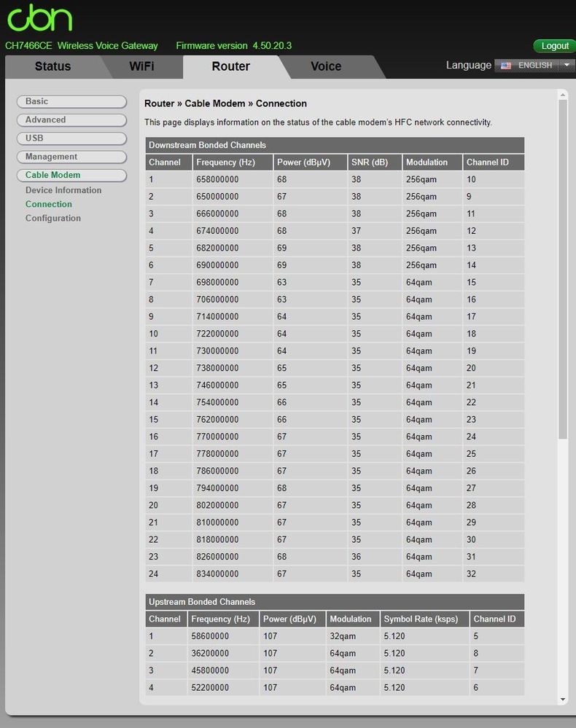The height and width of the screenshot is (728, 576).
Task: Click the US flag language icon
Action: tap(506, 66)
